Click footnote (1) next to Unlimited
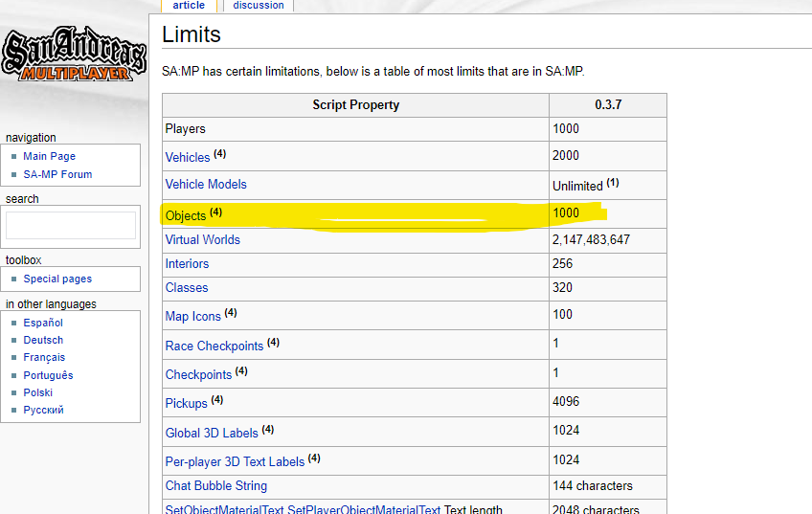Screen dimensions: 812x514 click(x=613, y=182)
